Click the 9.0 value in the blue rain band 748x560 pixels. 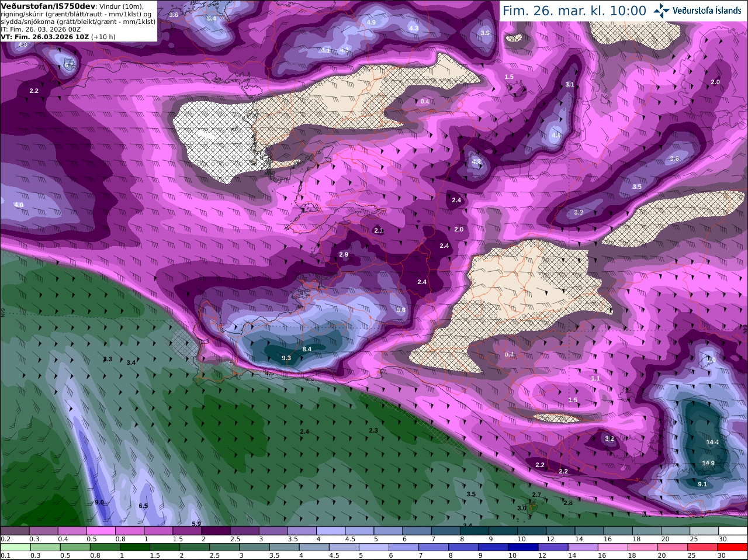tap(99, 502)
